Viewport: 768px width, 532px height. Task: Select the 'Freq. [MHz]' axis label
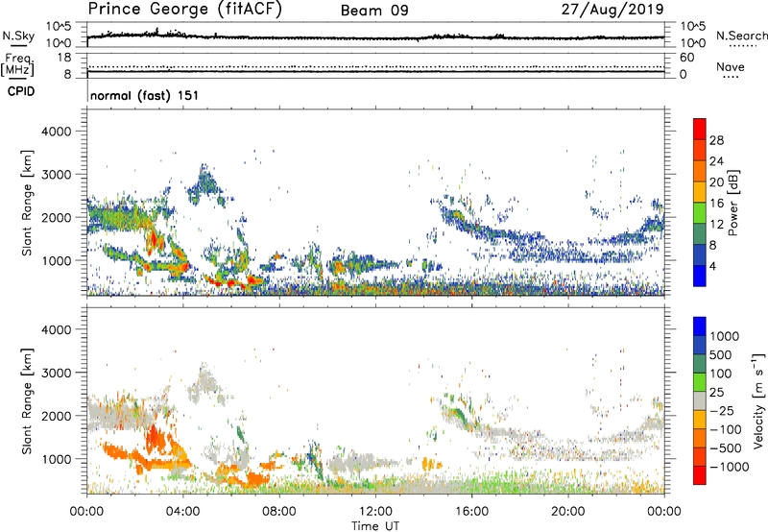point(18,65)
